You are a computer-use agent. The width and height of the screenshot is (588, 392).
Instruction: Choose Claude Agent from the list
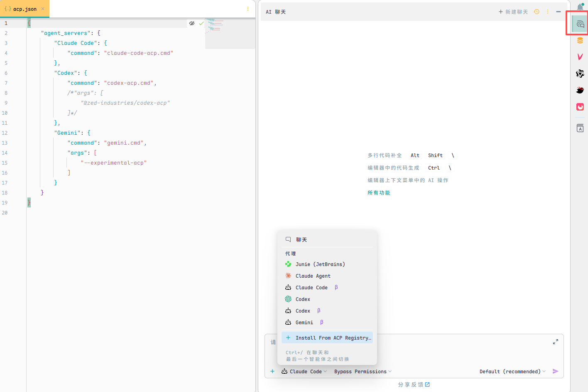pos(327,276)
